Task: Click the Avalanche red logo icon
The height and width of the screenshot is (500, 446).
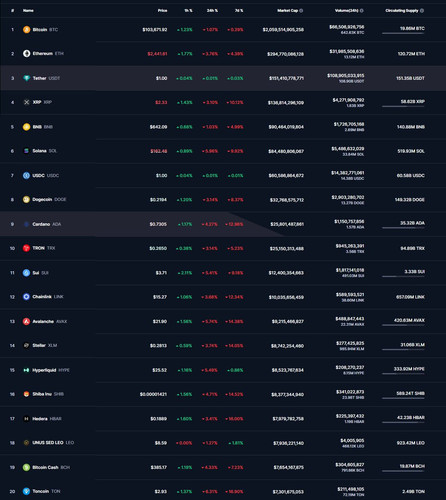Action: [x=26, y=321]
